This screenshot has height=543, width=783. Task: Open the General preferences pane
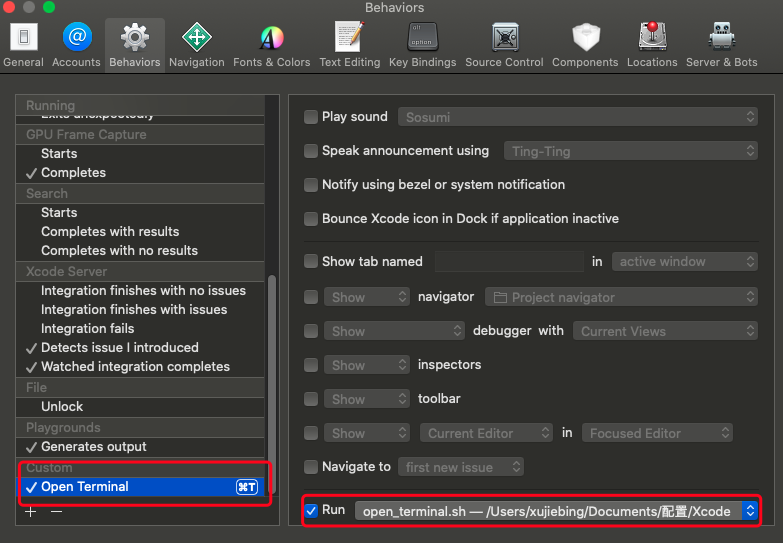point(23,45)
